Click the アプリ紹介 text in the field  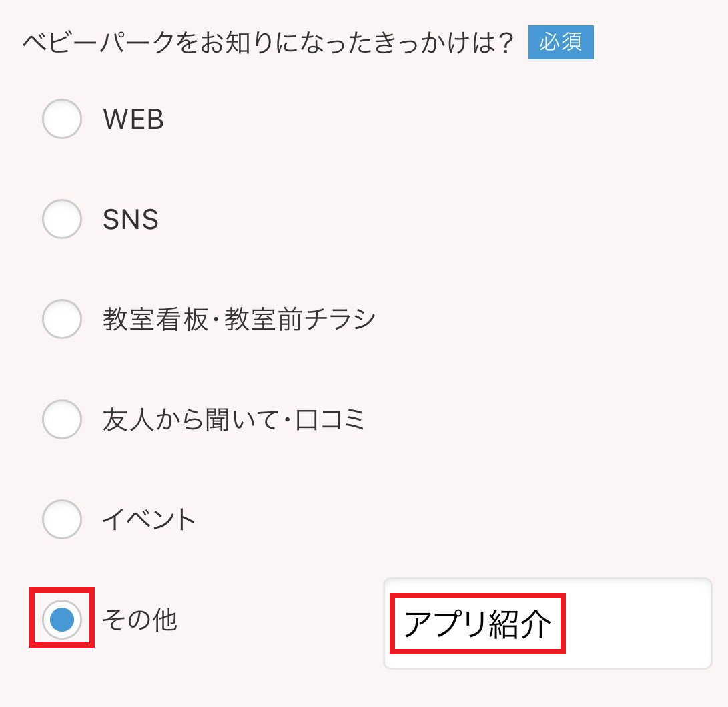pos(478,625)
